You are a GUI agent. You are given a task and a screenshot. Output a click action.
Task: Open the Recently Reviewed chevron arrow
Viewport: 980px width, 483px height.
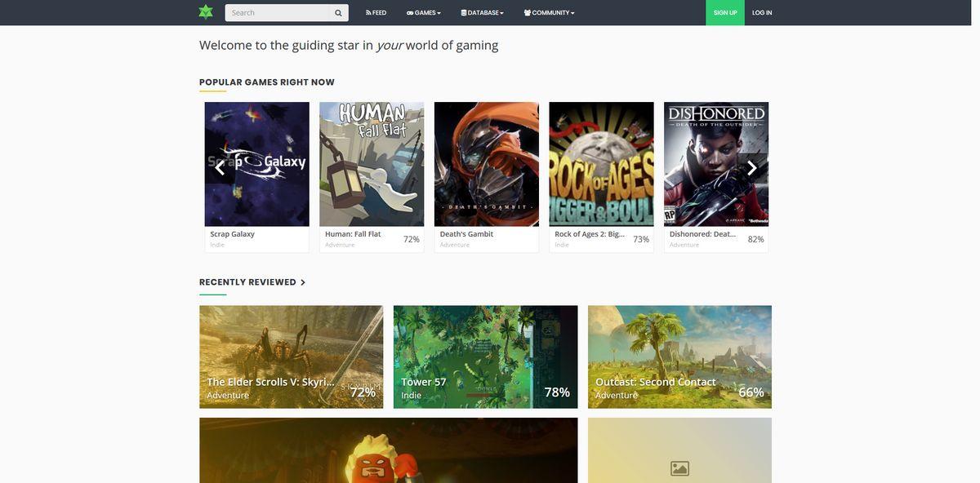click(x=303, y=282)
